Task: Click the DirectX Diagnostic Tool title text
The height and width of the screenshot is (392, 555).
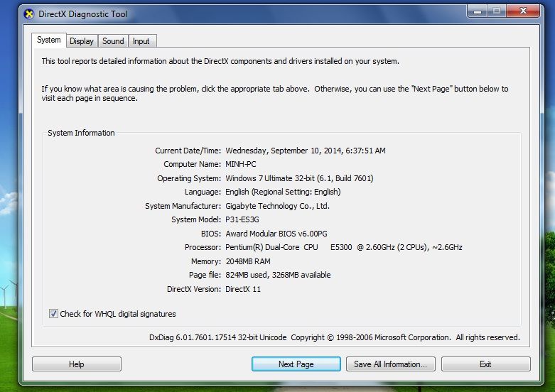Action: pos(85,14)
